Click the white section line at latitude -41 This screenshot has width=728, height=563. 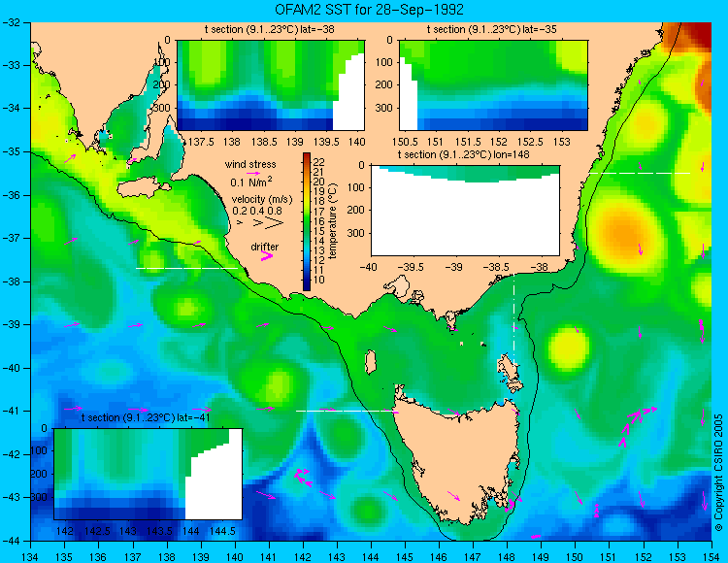click(346, 411)
